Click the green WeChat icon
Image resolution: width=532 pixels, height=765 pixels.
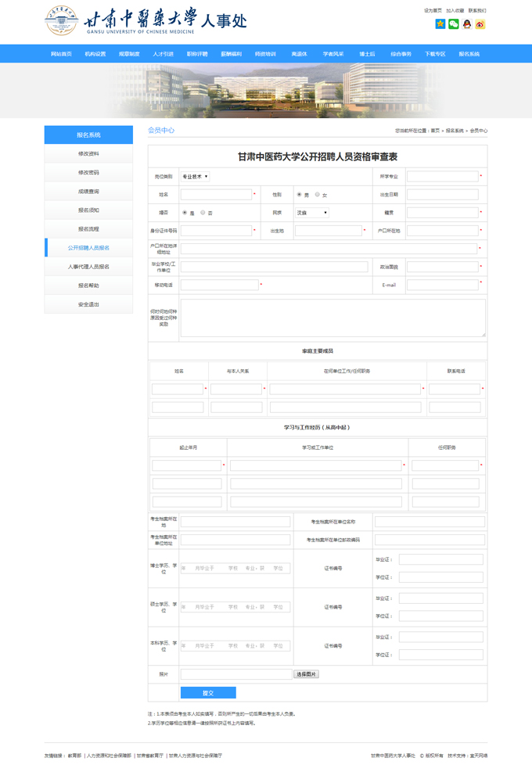tap(454, 24)
